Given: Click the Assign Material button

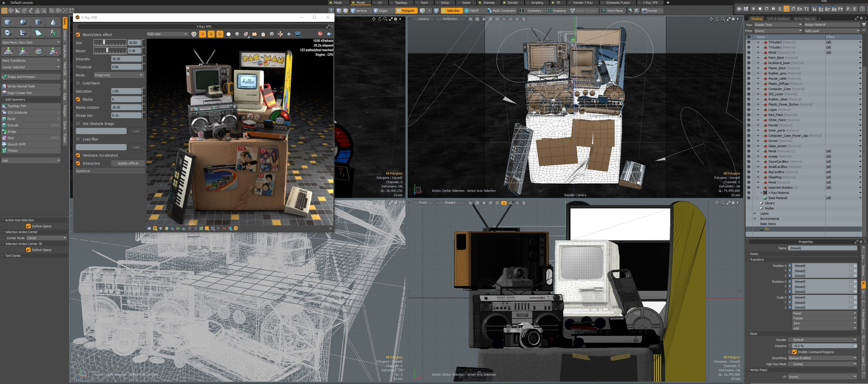Looking at the screenshot, I should click(832, 25).
